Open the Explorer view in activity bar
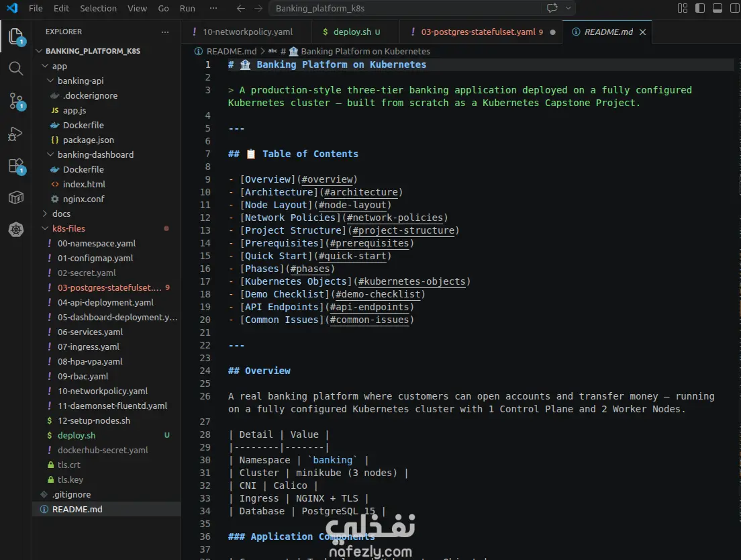This screenshot has width=741, height=560. 16,36
